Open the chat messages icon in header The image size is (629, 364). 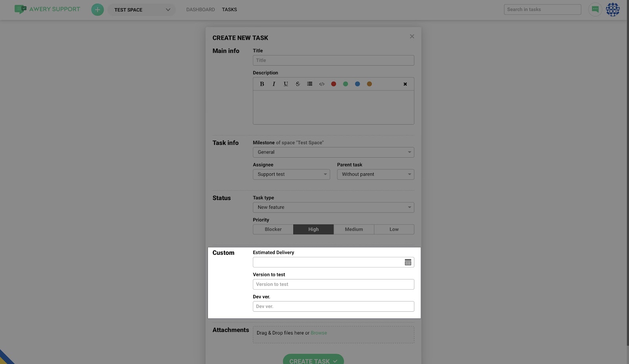point(595,9)
